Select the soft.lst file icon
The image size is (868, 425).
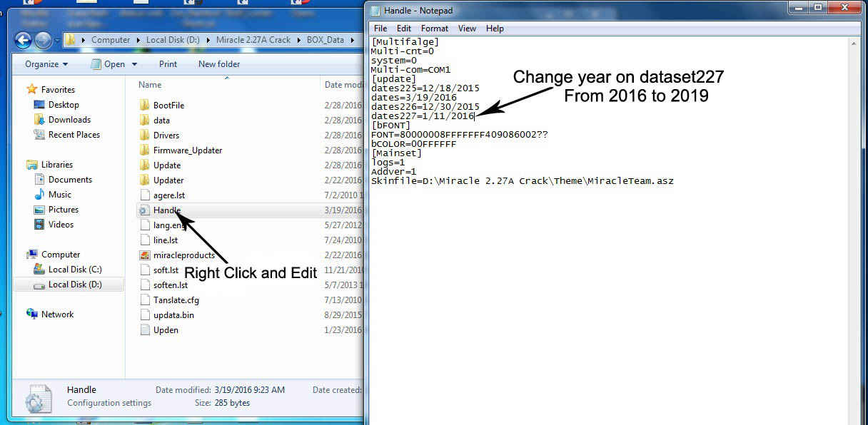point(144,270)
